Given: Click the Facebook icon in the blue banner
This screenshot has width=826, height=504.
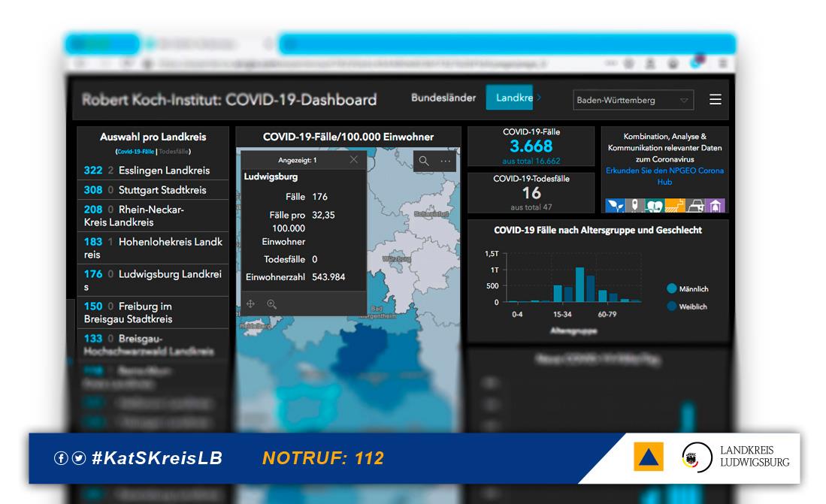Looking at the screenshot, I should point(61,458).
